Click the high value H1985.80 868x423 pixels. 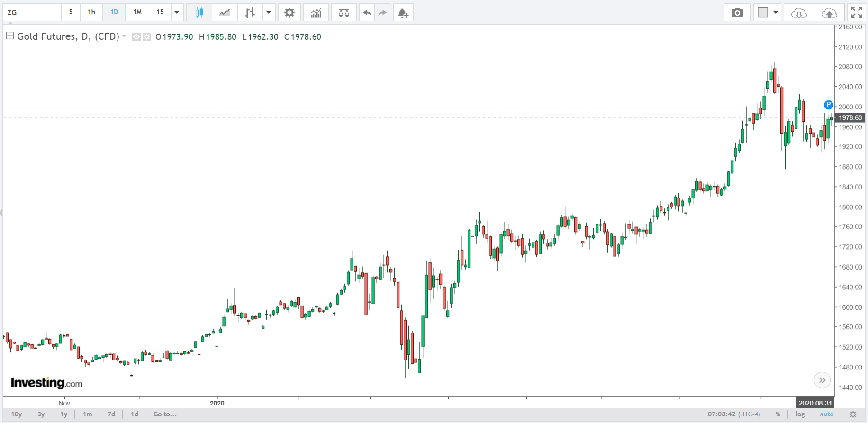(217, 37)
